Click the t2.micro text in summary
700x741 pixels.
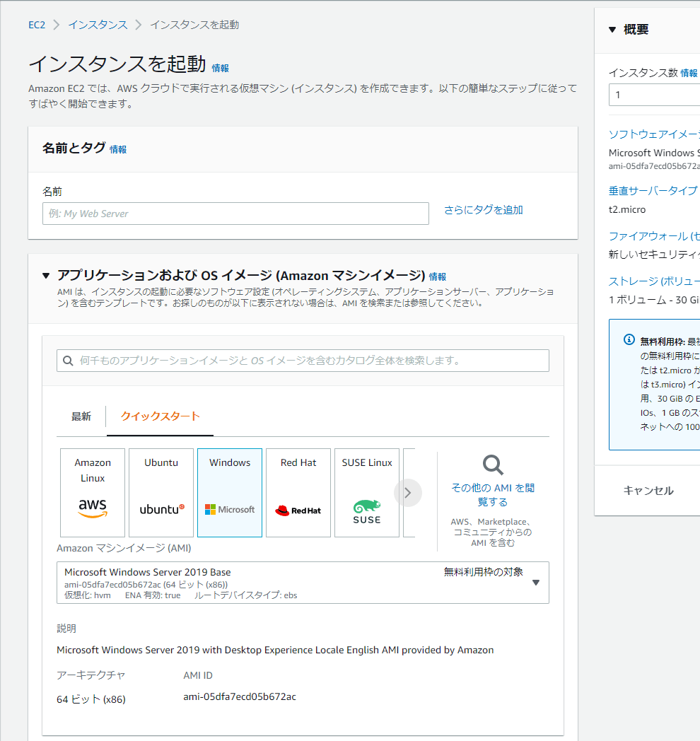(627, 209)
